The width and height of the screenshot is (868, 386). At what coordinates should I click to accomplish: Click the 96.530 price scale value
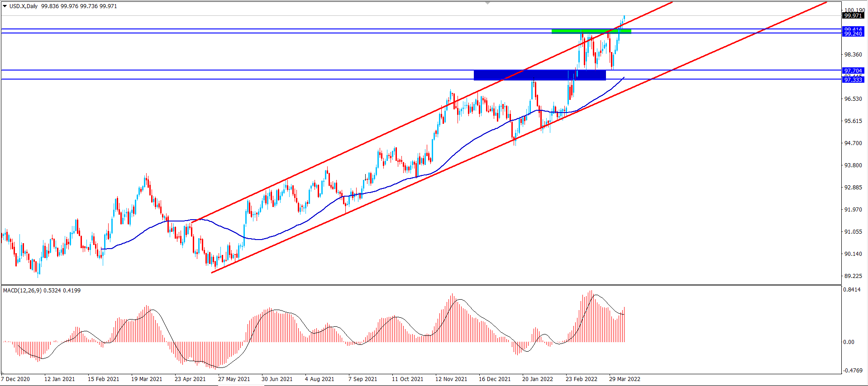(853, 99)
